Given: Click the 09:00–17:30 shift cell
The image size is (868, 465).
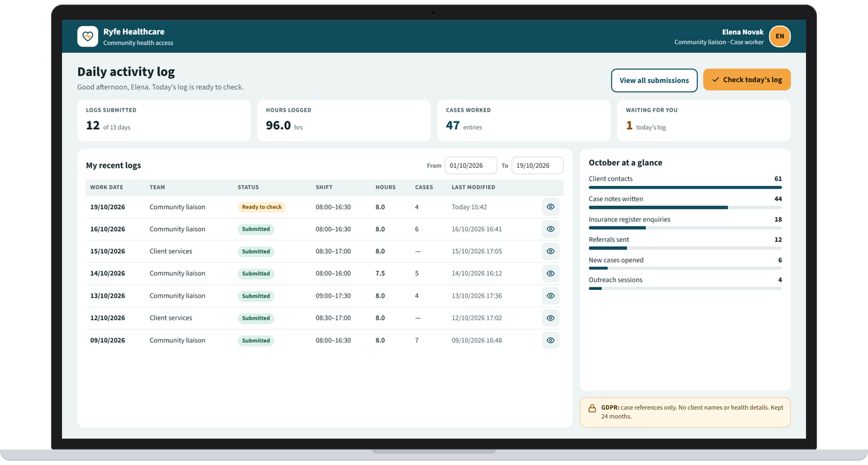Looking at the screenshot, I should pos(333,296).
